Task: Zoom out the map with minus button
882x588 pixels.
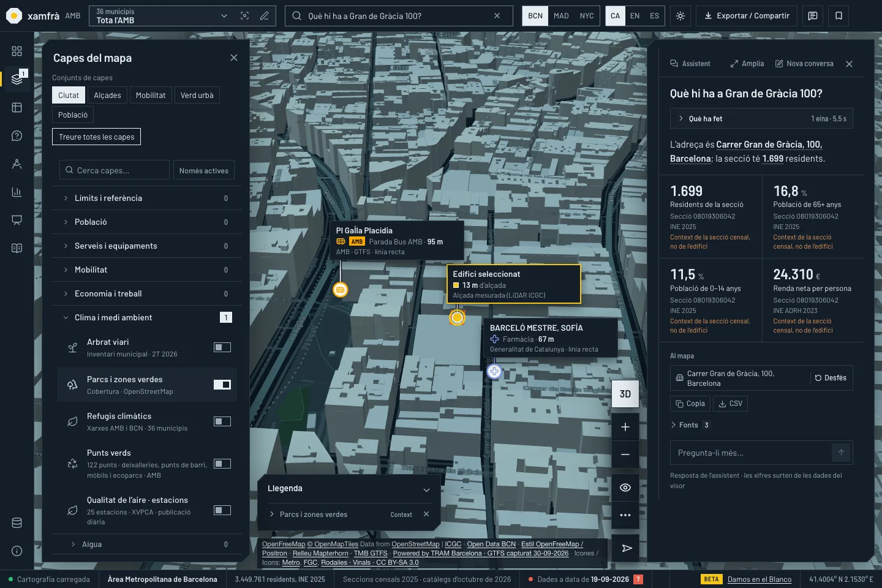Action: coord(625,454)
